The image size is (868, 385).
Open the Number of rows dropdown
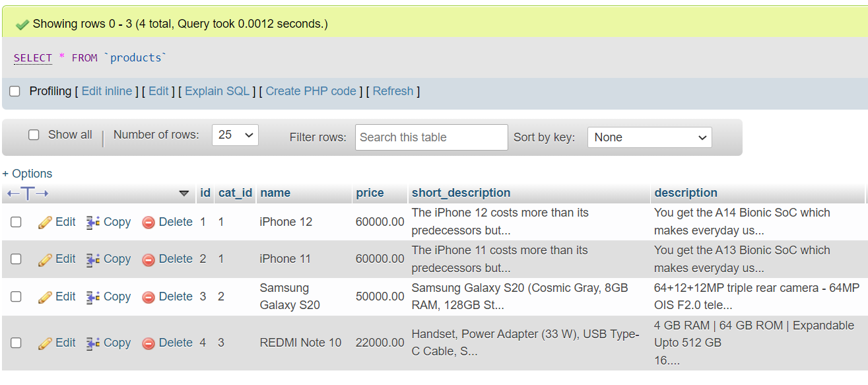tap(235, 135)
